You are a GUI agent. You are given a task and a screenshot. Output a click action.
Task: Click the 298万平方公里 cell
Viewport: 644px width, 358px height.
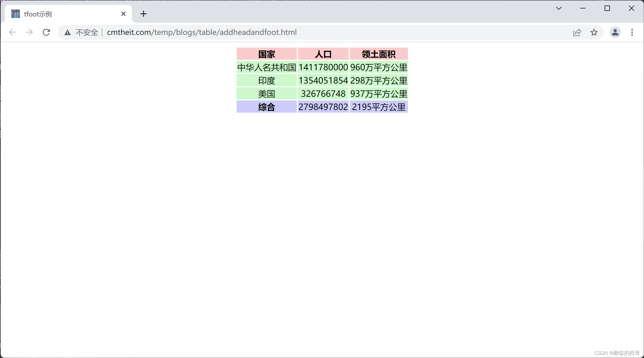(x=379, y=80)
